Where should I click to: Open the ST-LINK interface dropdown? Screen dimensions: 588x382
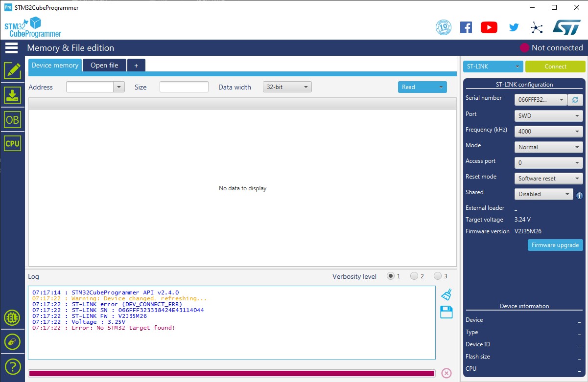coord(493,67)
